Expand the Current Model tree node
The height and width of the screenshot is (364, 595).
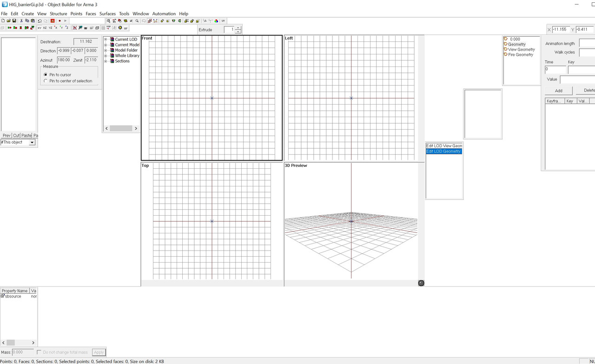click(x=106, y=45)
